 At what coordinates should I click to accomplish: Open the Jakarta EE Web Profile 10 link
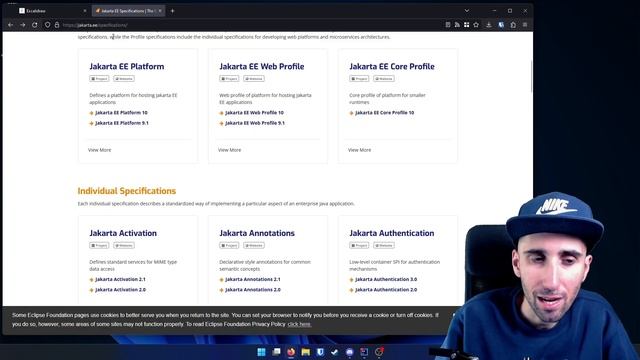tap(254, 113)
